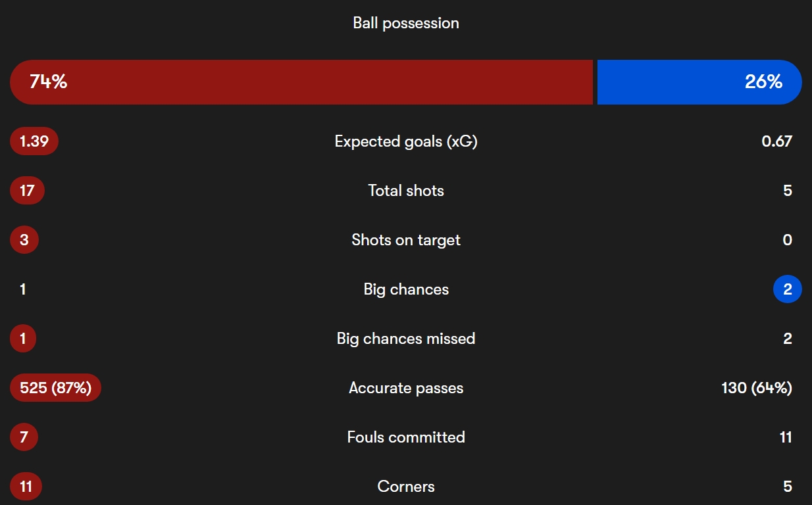Click the Expected goals (xG) label
This screenshot has height=505, width=812.
pos(406,141)
